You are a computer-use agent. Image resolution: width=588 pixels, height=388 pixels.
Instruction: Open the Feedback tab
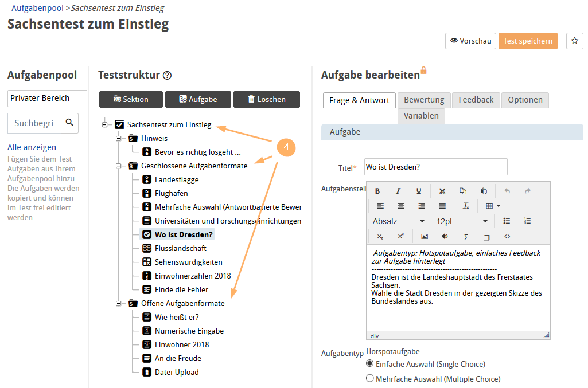(476, 100)
